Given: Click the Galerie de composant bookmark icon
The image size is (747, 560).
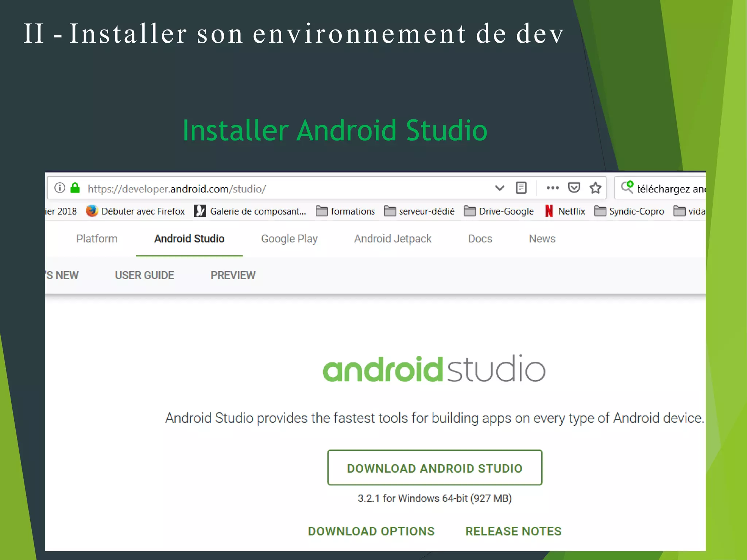Looking at the screenshot, I should click(x=200, y=211).
